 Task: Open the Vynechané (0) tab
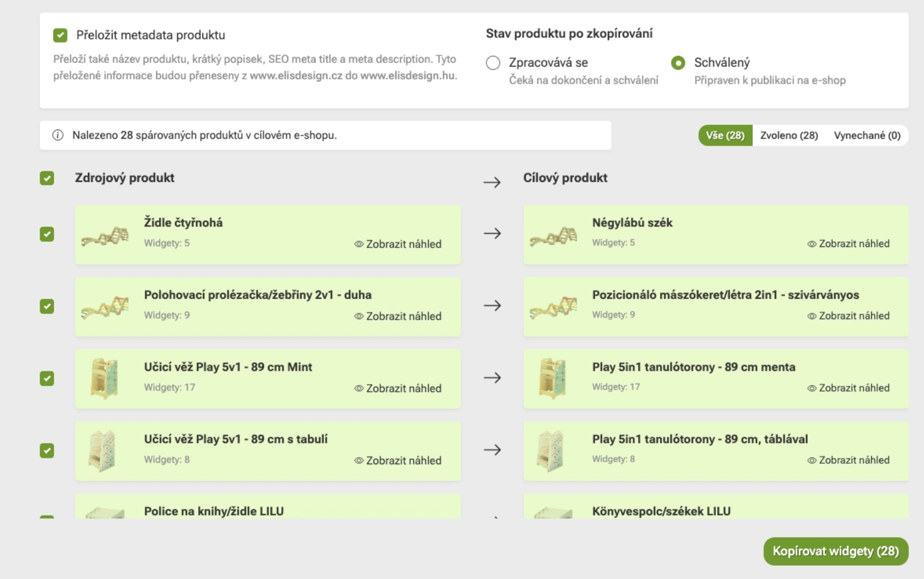tap(867, 135)
